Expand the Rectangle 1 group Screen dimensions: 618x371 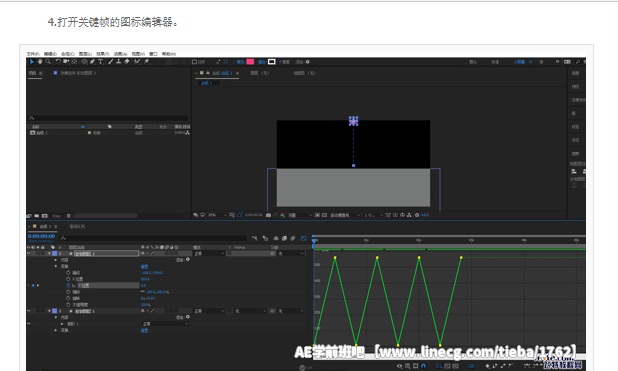point(62,324)
